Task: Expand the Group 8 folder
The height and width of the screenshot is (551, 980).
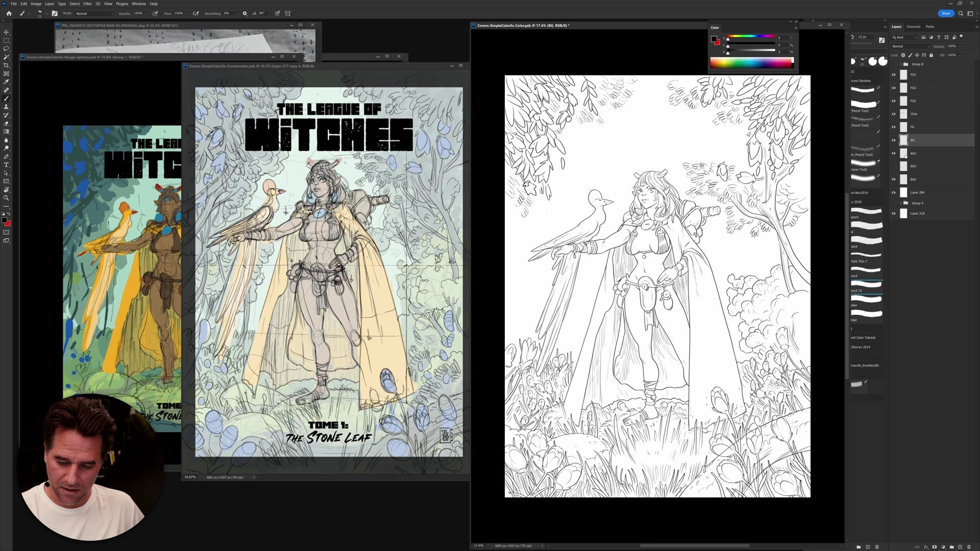Action: 901,64
